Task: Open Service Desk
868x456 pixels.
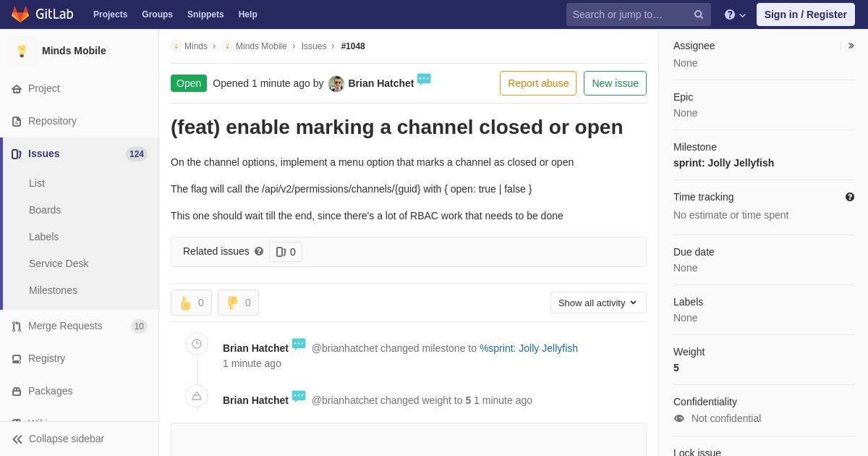Action: [x=59, y=263]
